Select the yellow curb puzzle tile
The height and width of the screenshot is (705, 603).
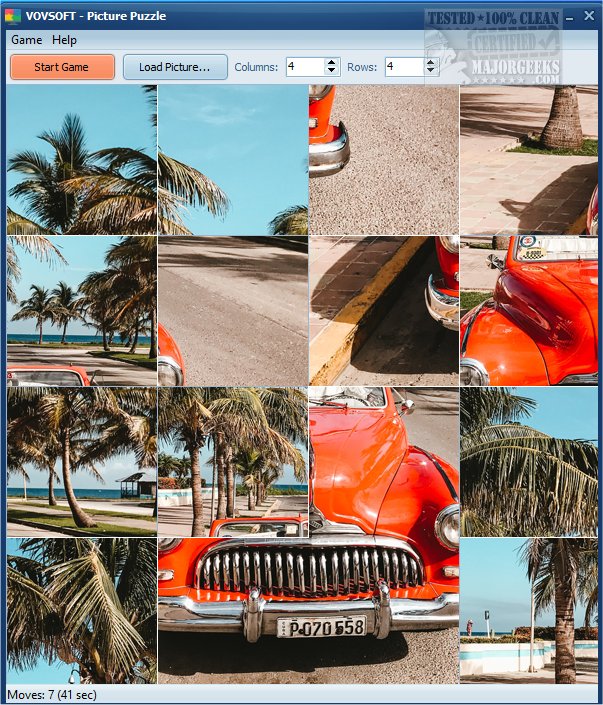tap(384, 311)
